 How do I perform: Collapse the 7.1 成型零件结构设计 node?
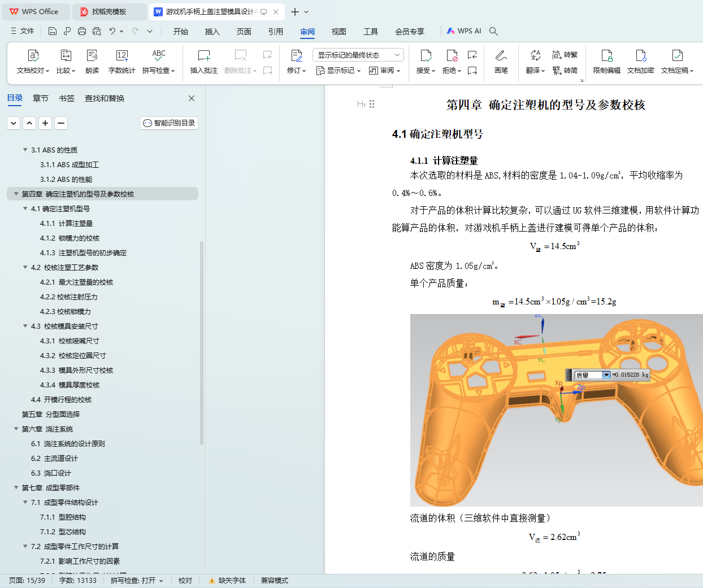point(25,502)
